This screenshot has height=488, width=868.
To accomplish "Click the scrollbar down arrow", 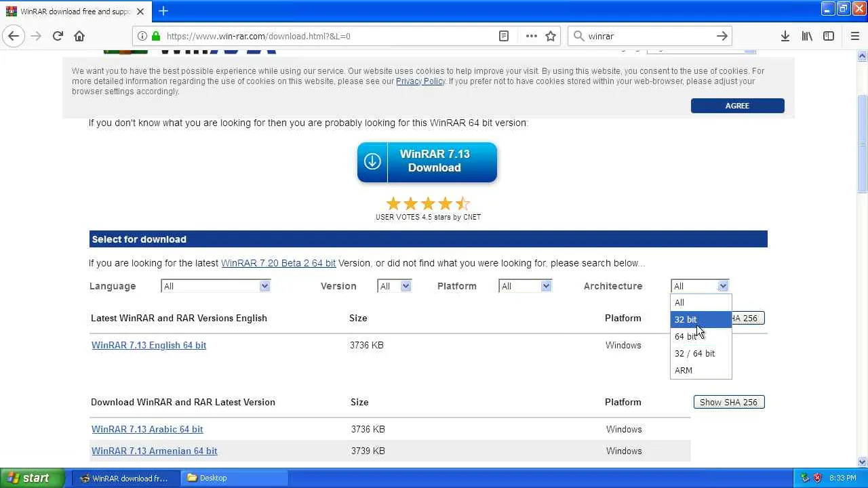I will [863, 462].
